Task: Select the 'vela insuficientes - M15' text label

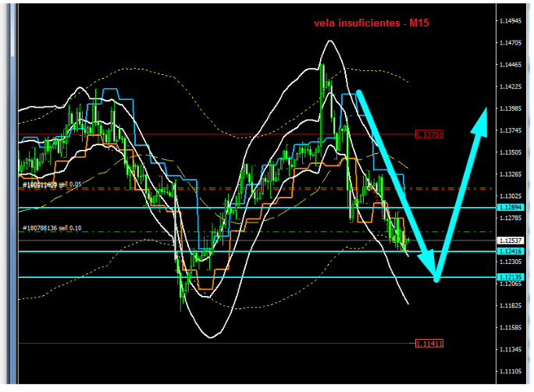Action: tap(372, 24)
